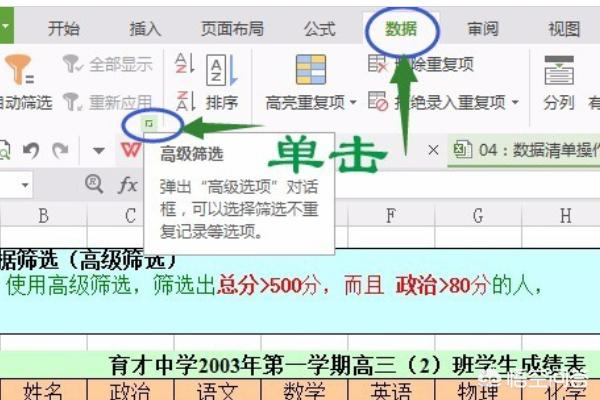Click the 物理 header cell
This screenshot has width=600, height=400.
[478, 390]
